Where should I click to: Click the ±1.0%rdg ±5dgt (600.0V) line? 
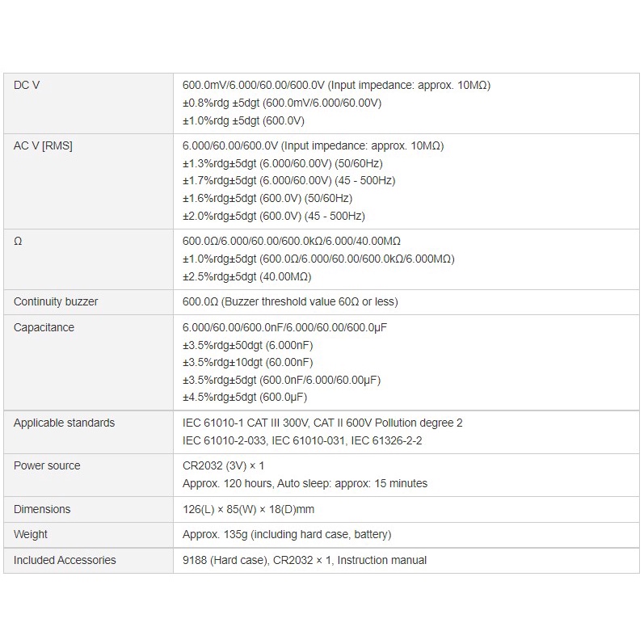pos(243,120)
